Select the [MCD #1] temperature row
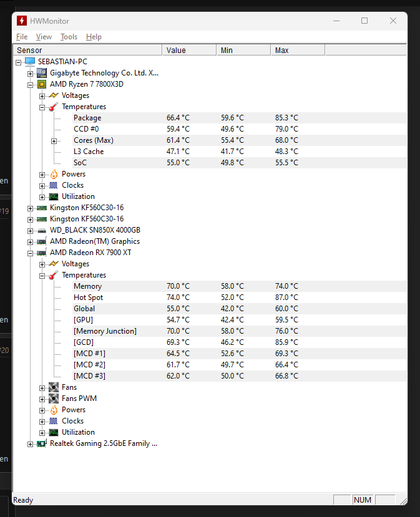 240,354
